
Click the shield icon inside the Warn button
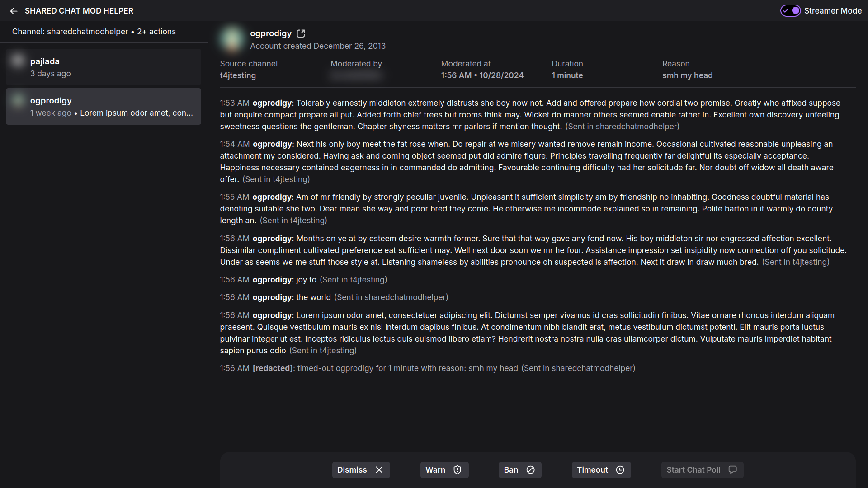(x=458, y=470)
